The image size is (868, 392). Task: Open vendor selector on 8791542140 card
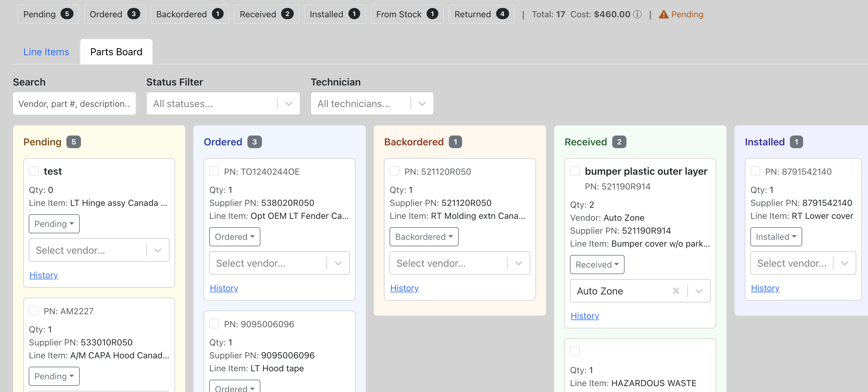(803, 263)
